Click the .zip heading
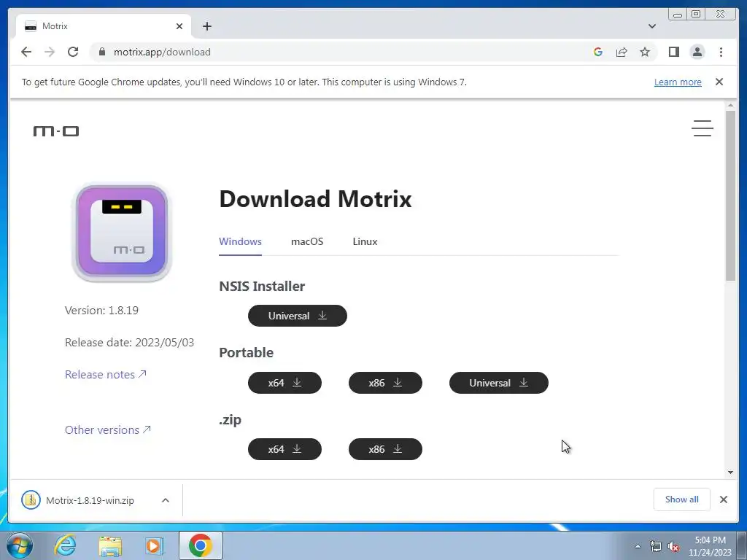The image size is (747, 560). (x=230, y=419)
